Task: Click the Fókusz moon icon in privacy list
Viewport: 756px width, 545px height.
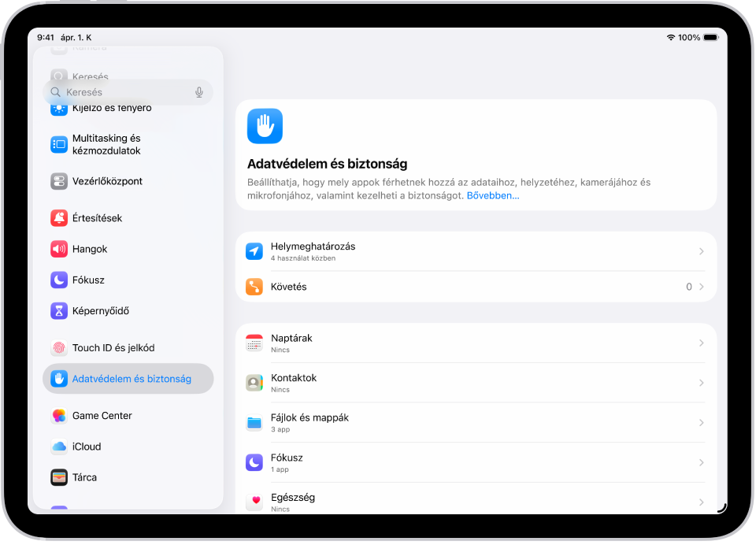Action: 254,462
